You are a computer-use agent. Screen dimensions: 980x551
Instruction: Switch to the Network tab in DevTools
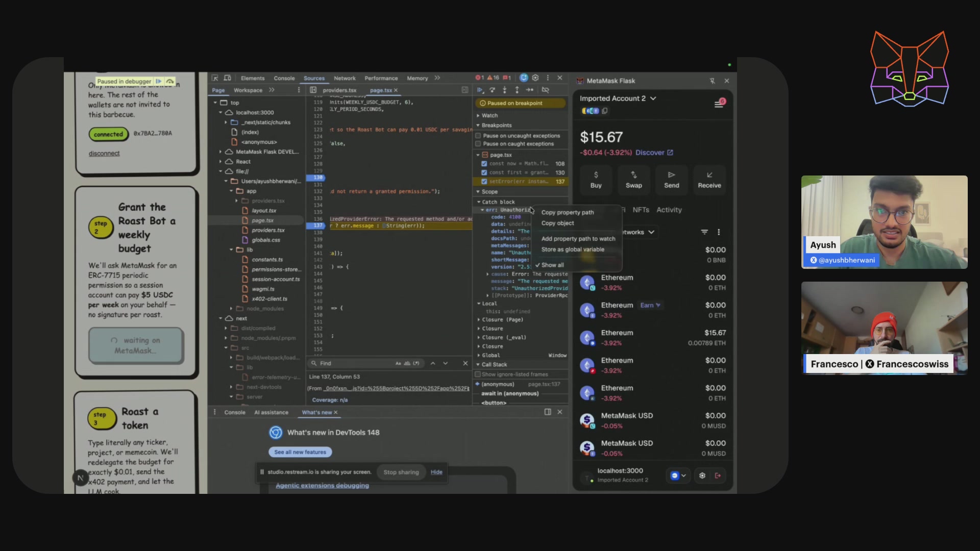click(x=345, y=79)
